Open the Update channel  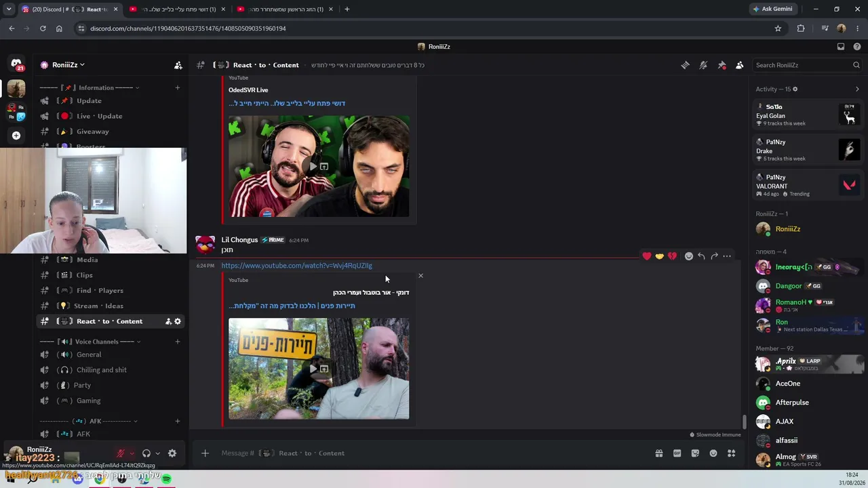(x=111, y=101)
